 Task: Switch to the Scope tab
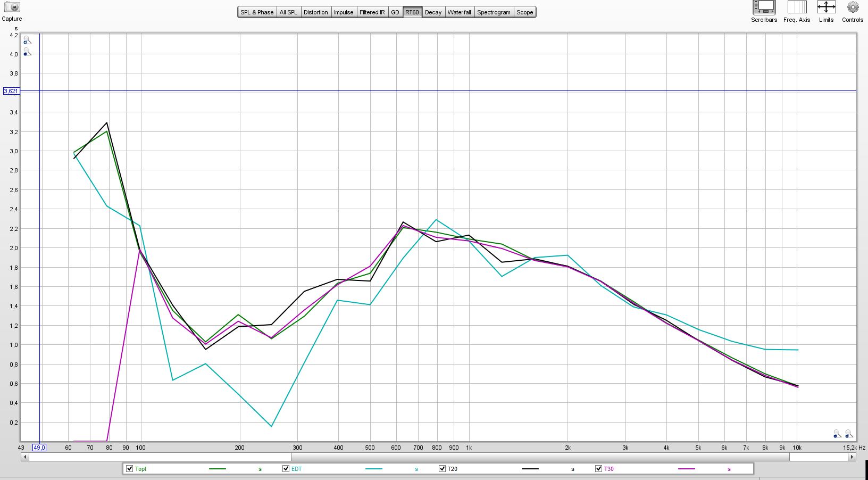[525, 12]
